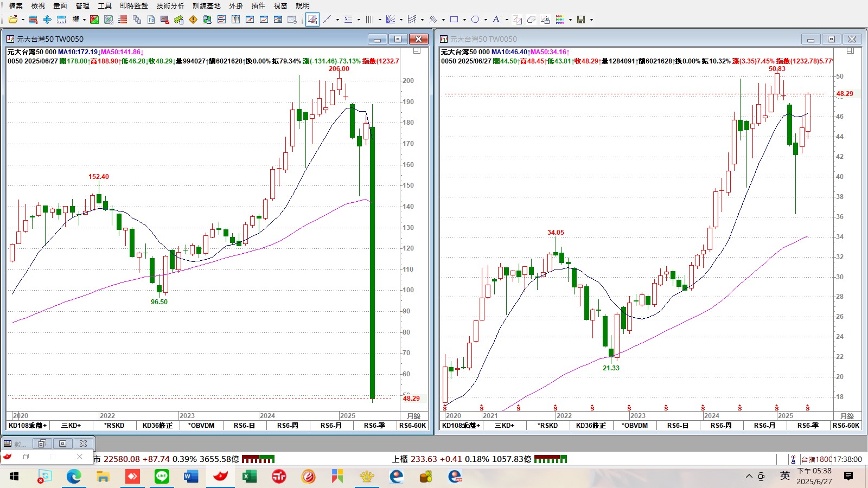
Task: Expand the percent lines tool dropdown
Action: click(x=359, y=20)
